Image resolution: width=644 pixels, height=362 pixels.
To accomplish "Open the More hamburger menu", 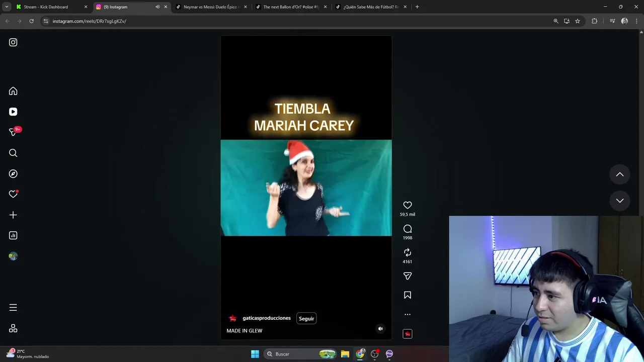I will 13,307.
